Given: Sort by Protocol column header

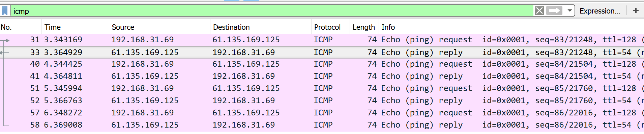Looking at the screenshot, I should [330, 27].
